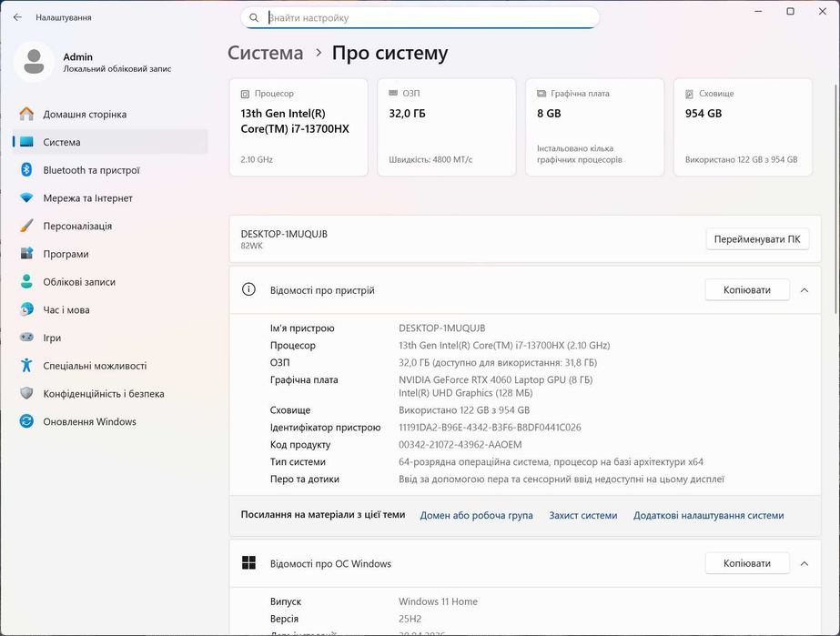Click the back arrow in title bar
This screenshot has height=636, width=840.
[x=17, y=17]
